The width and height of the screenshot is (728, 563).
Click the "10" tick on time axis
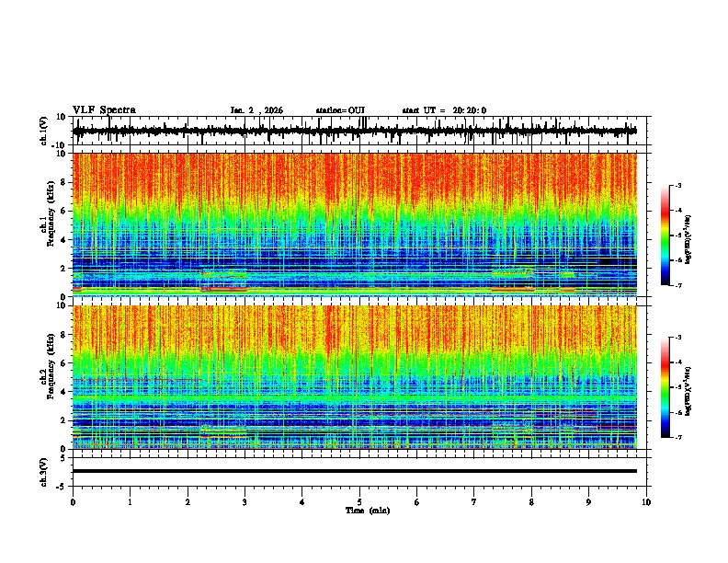click(646, 502)
